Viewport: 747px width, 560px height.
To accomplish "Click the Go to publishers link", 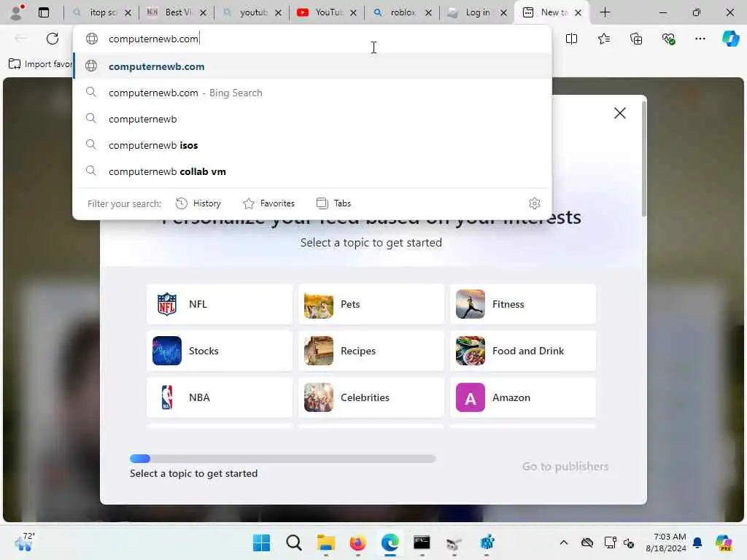I will tap(565, 466).
